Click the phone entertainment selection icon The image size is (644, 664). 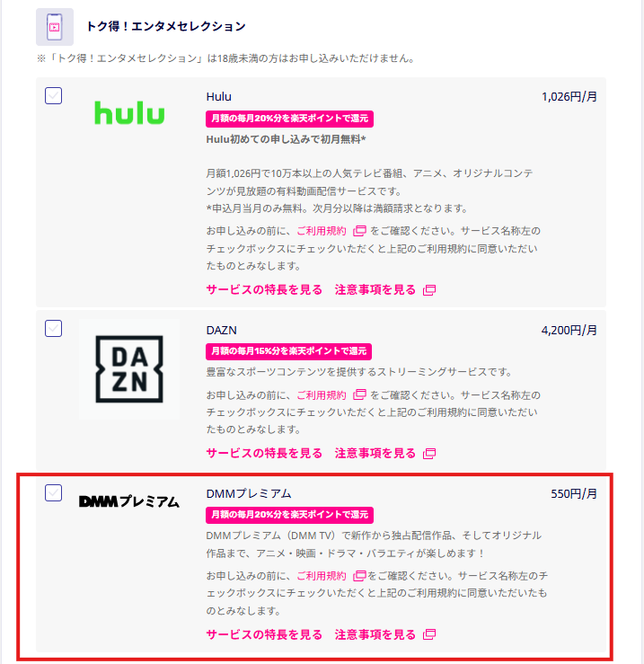(x=55, y=27)
